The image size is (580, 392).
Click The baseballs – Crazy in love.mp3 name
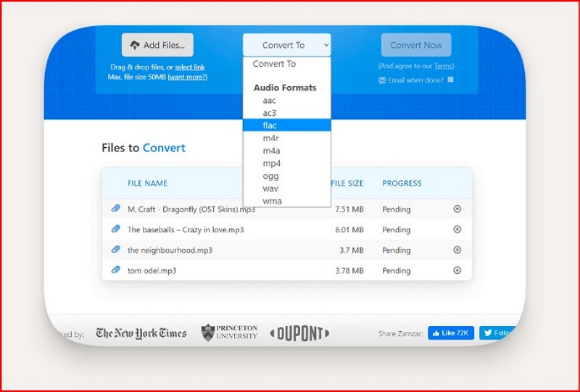pyautogui.click(x=186, y=230)
